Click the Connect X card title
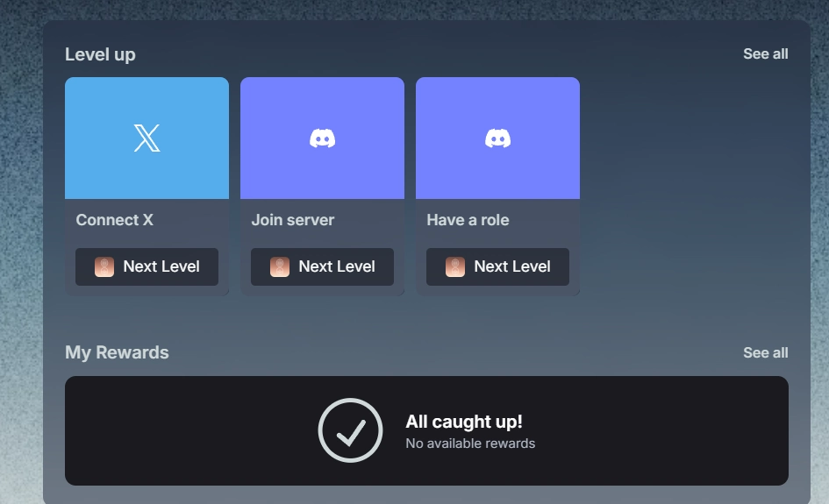829x504 pixels. click(115, 220)
